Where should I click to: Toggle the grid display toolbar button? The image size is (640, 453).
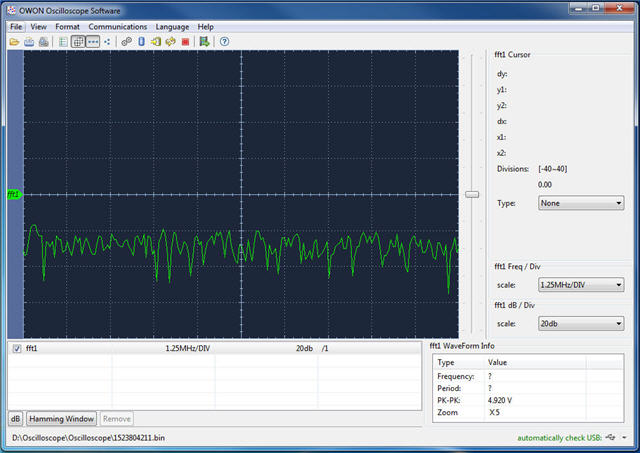coord(78,42)
